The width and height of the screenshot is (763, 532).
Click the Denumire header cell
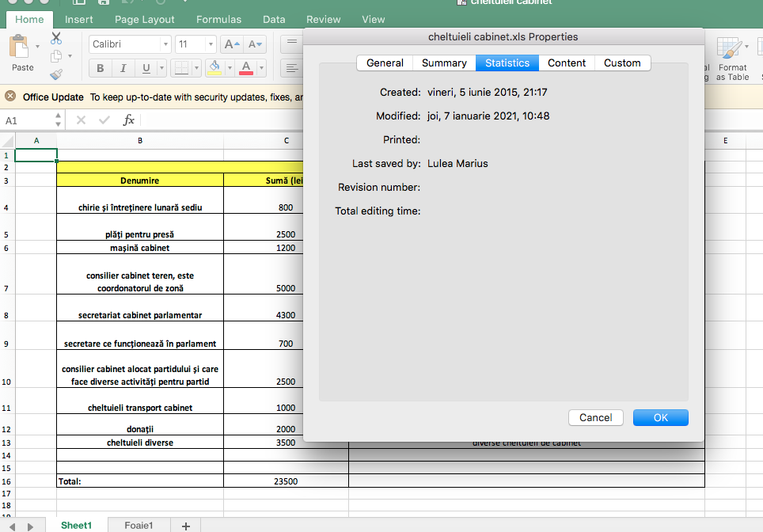click(140, 180)
